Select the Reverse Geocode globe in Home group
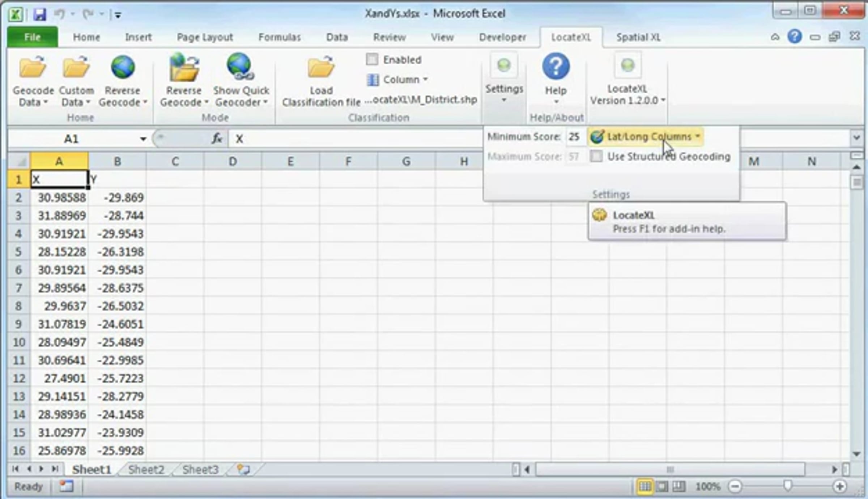Image resolution: width=868 pixels, height=499 pixels. [123, 67]
